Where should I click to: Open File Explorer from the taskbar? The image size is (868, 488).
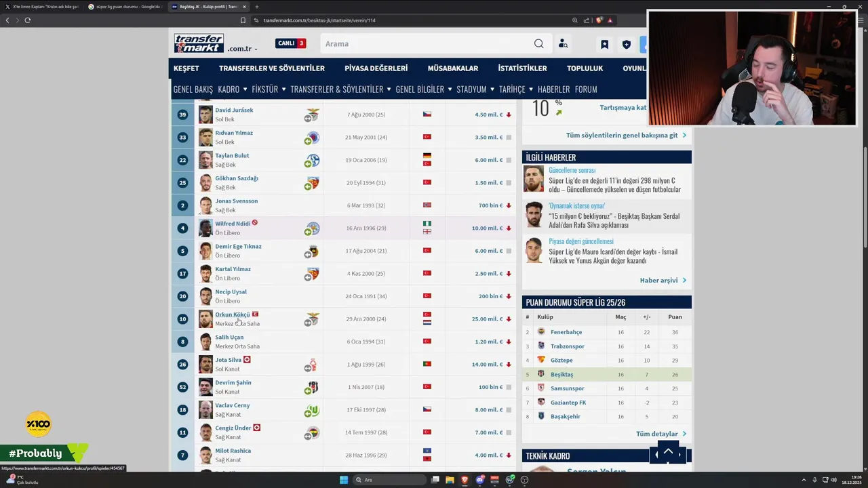click(450, 480)
